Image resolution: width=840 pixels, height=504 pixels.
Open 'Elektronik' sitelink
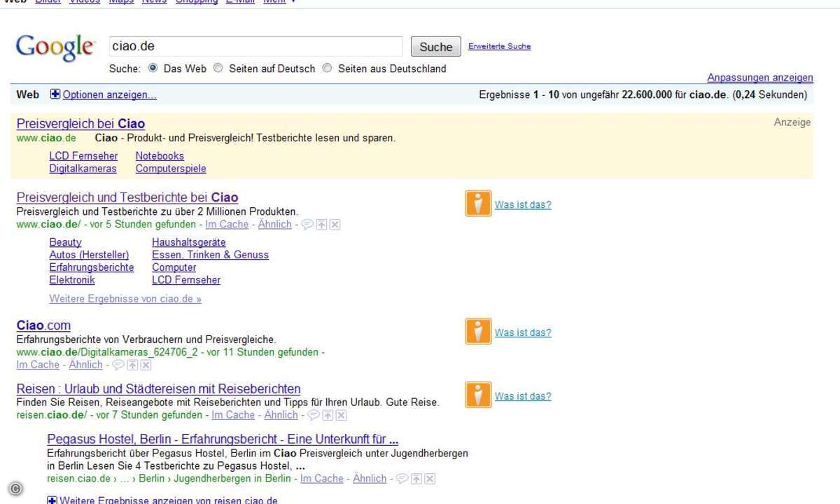pos(72,280)
